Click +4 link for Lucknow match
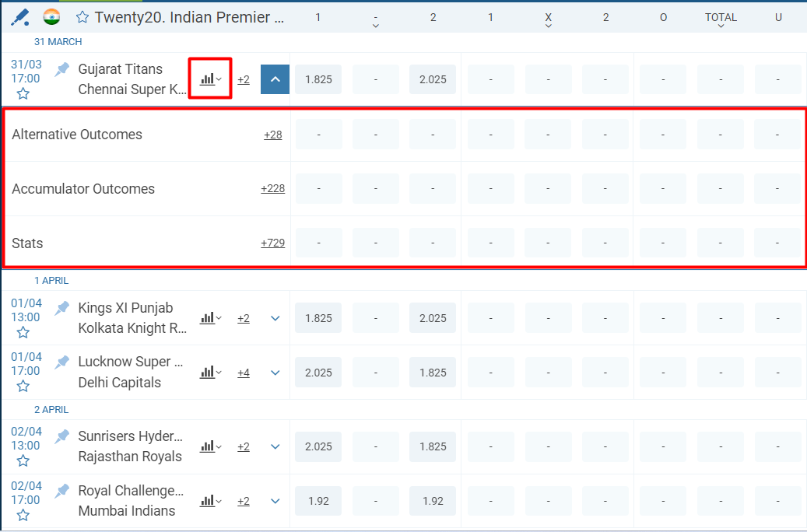Screen dimensions: 807x532 pos(244,373)
